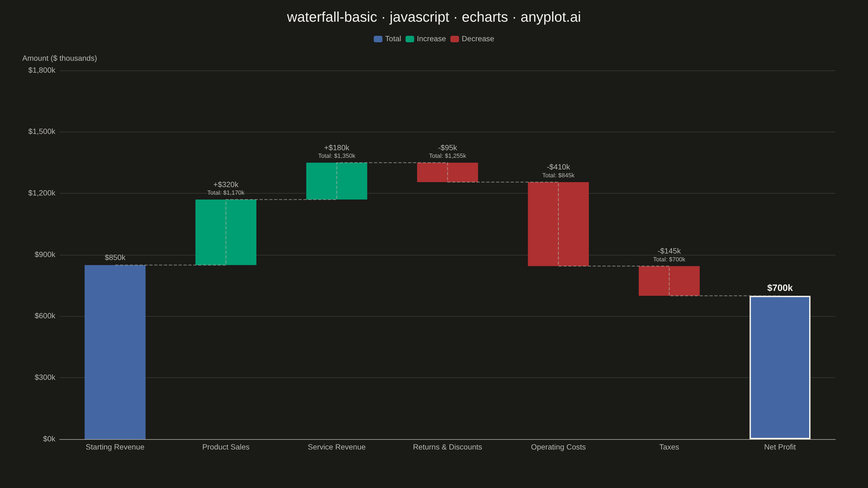868x488 pixels.
Task: Click the chart title text
Action: coord(434,17)
